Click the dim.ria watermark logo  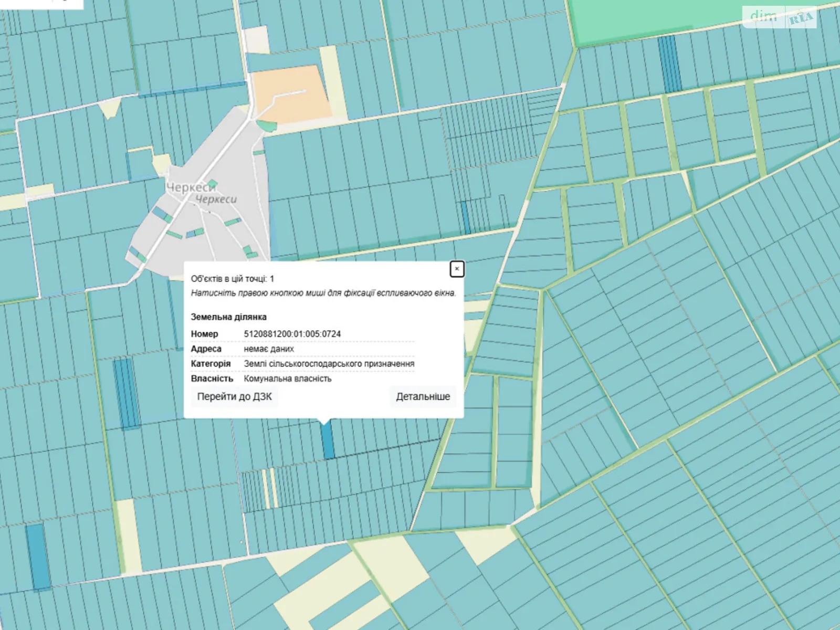coord(779,17)
